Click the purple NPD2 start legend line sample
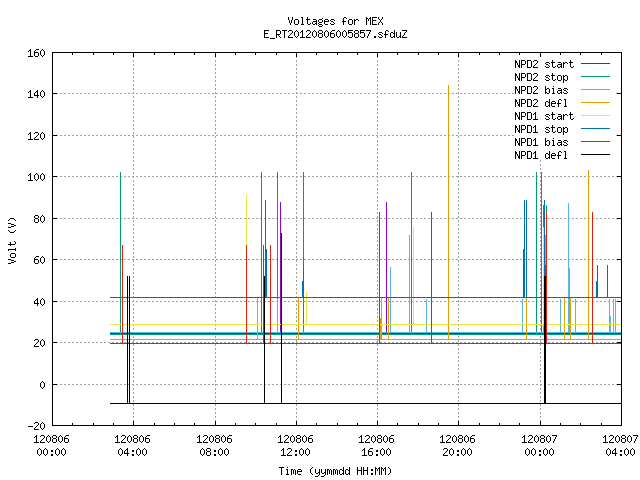The image size is (640, 480). [595, 64]
